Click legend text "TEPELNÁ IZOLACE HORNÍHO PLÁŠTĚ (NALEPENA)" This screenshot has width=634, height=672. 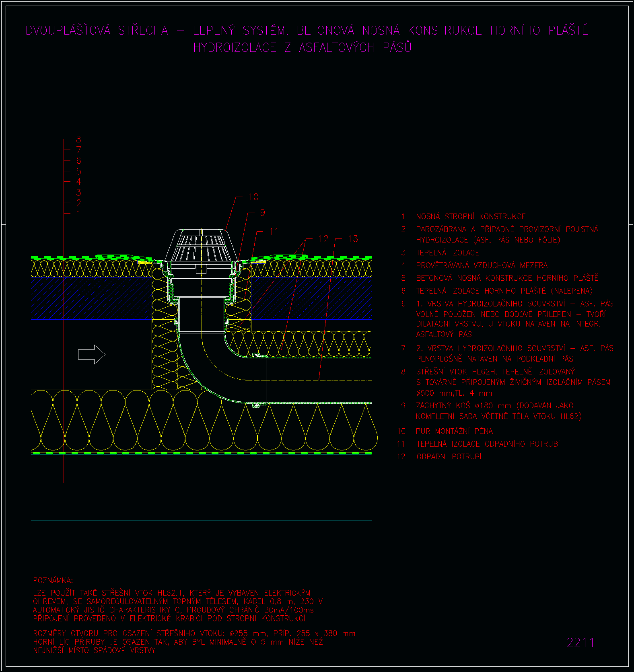point(504,291)
